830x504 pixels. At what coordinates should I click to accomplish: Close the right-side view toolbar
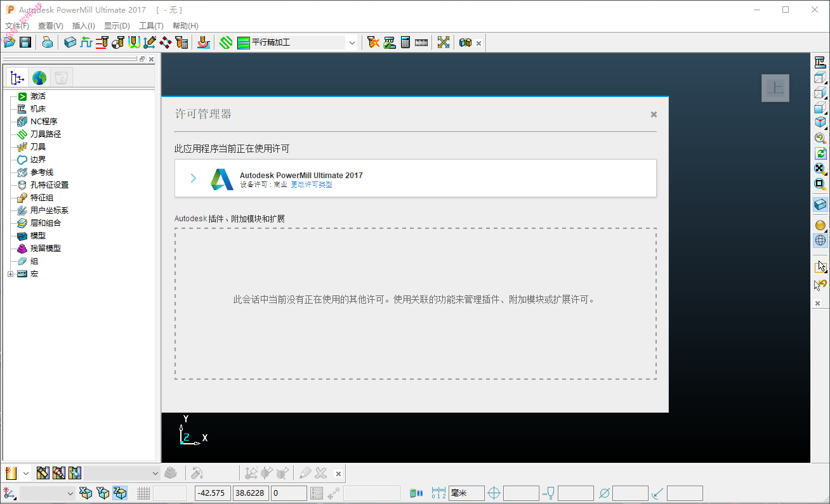(819, 304)
